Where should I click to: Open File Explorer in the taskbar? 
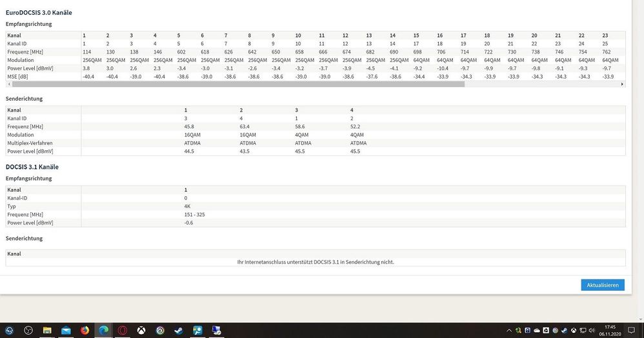47,330
